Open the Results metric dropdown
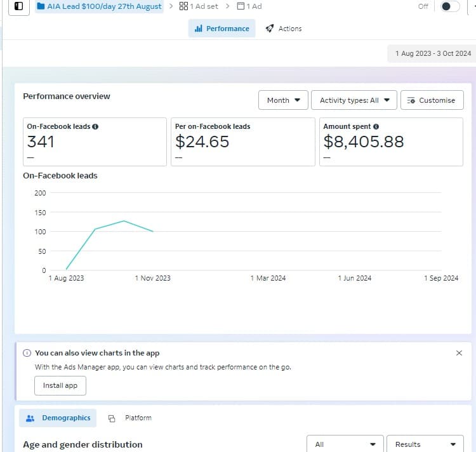This screenshot has width=476, height=452. [x=425, y=444]
